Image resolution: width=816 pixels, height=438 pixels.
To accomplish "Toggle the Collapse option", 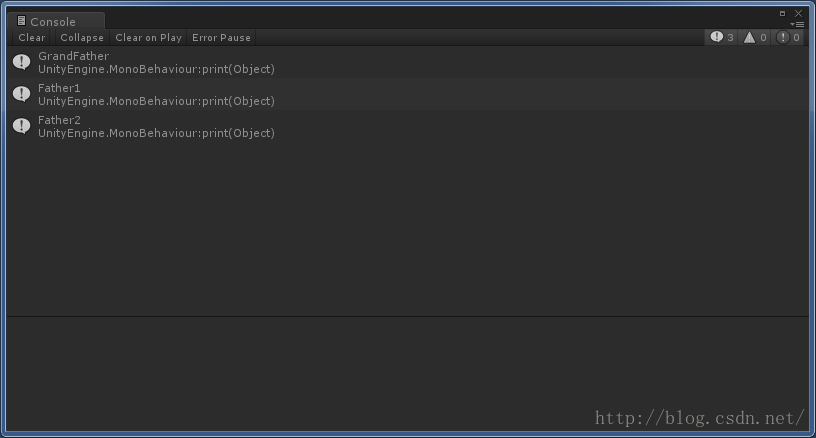I will [x=82, y=37].
